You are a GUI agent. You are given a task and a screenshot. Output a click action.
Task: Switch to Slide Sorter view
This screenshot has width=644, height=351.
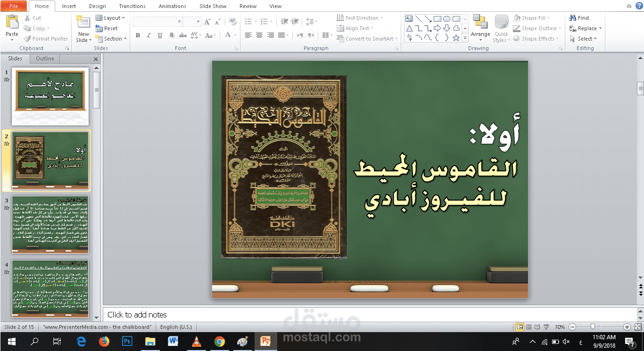click(529, 327)
